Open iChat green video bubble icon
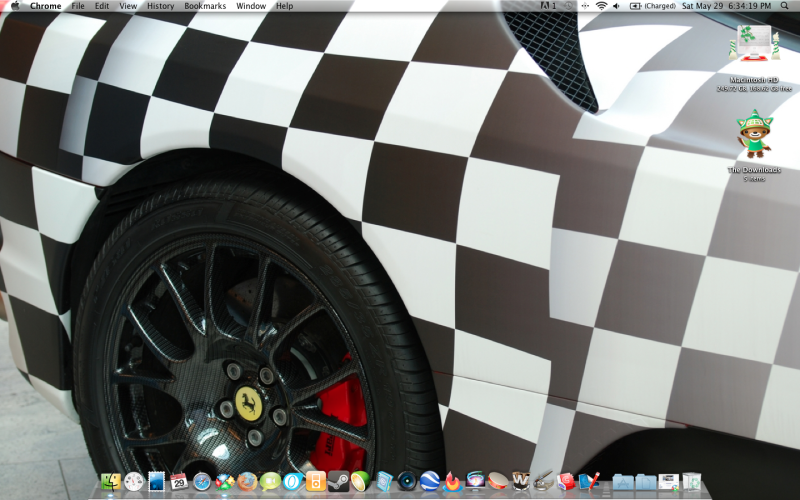The image size is (800, 500). coord(270,482)
